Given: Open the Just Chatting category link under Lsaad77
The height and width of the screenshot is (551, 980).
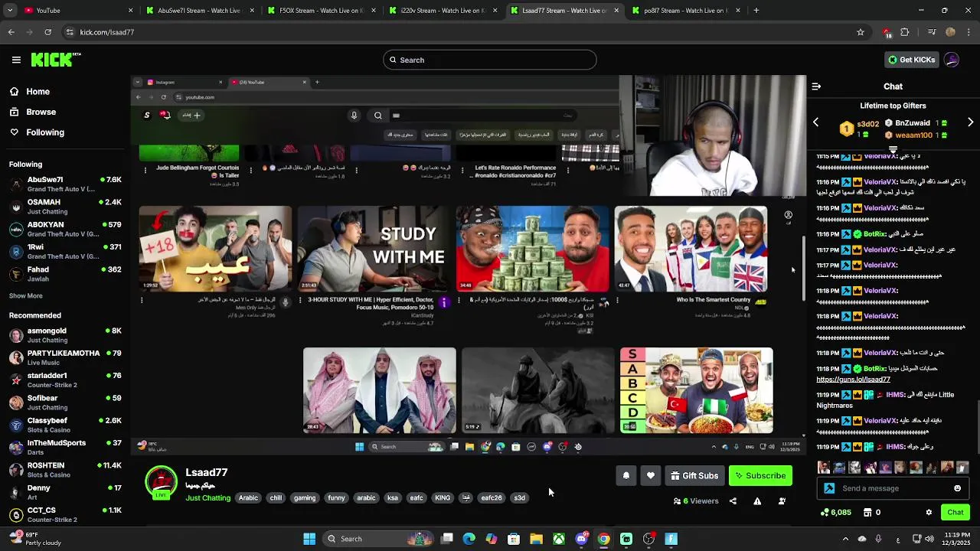Looking at the screenshot, I should (x=207, y=498).
